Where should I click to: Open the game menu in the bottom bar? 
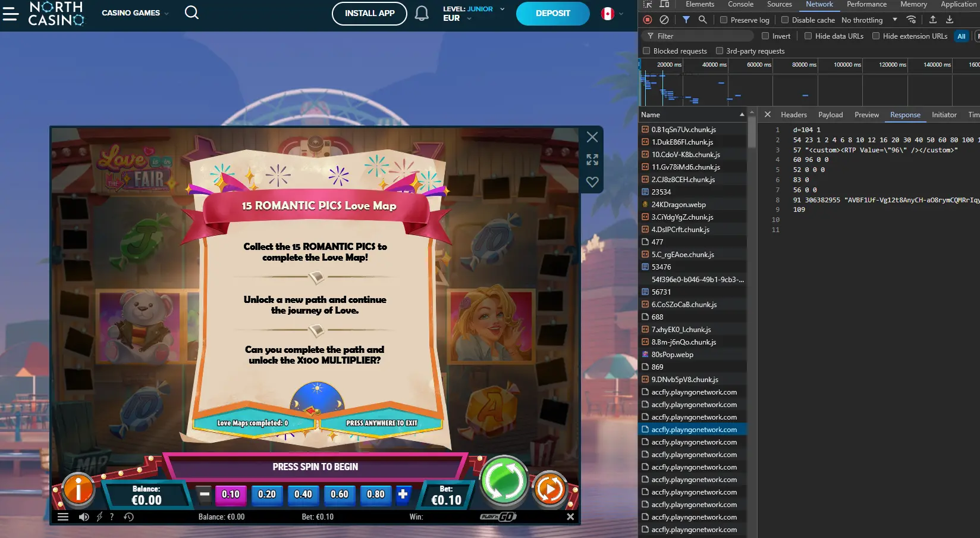pyautogui.click(x=63, y=517)
